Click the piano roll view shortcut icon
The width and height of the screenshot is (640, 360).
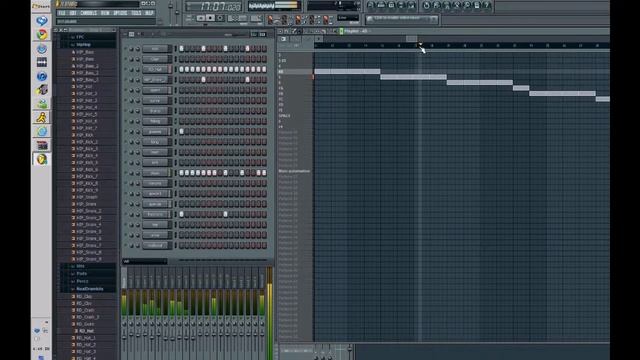pos(391,5)
